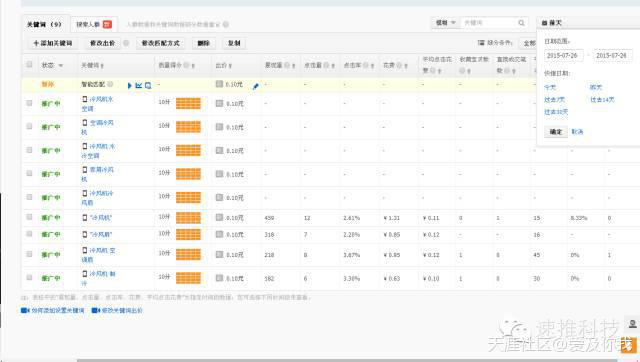Click the quality score bar in the 182-impression row
Screen dimensions: 640x362
188,278
